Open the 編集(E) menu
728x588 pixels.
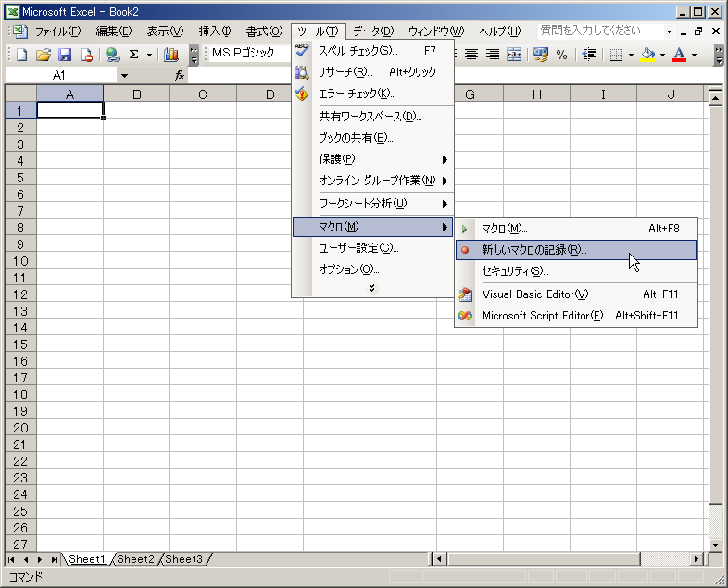tap(114, 31)
